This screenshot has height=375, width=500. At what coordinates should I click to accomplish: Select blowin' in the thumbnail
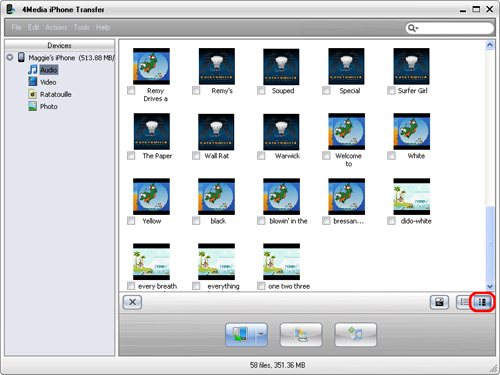coord(281,196)
